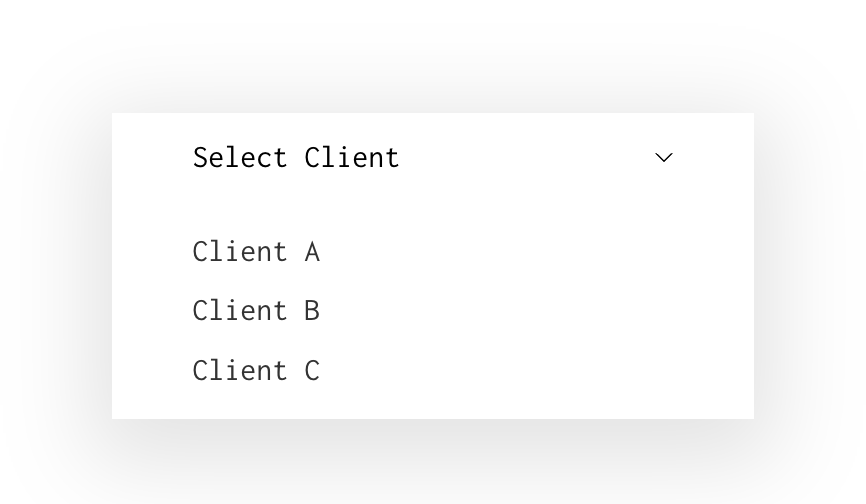Collapse the dropdown using the down chevron
The image size is (866, 504).
pyautogui.click(x=664, y=158)
